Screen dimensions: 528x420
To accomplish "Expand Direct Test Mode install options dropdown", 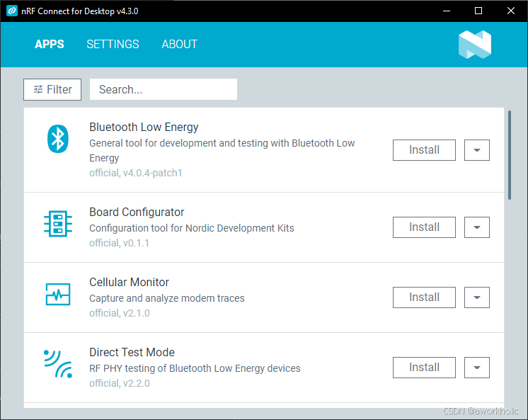I will click(x=477, y=368).
